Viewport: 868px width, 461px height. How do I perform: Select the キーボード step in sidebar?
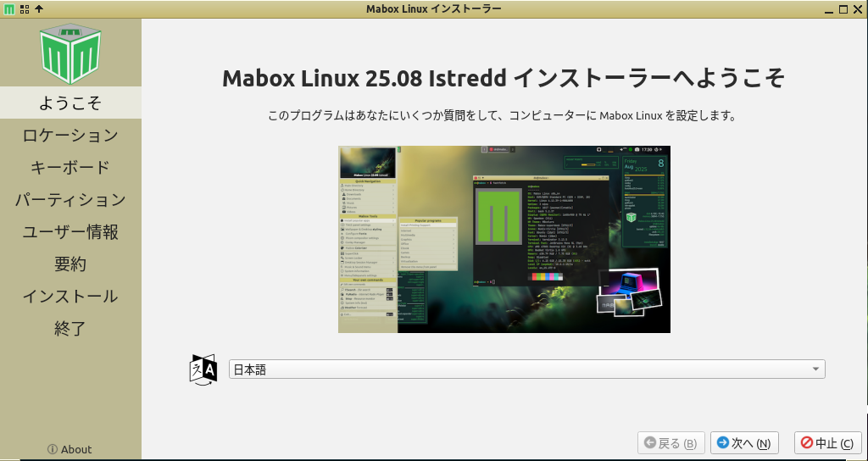pos(70,167)
